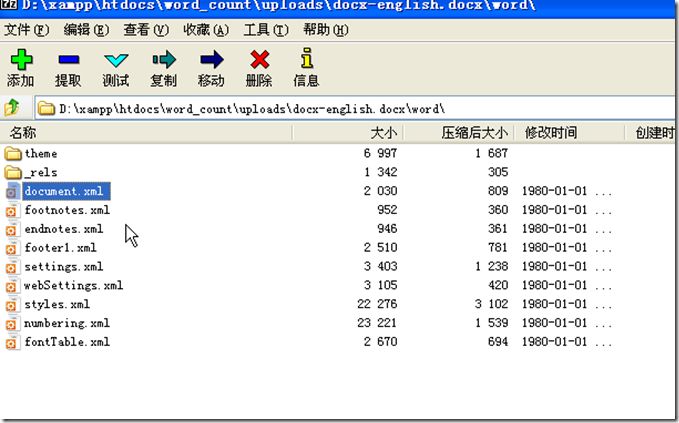Click the packed size 1 687 of theme
Viewport: 679px width, 423px height.
pyautogui.click(x=491, y=153)
